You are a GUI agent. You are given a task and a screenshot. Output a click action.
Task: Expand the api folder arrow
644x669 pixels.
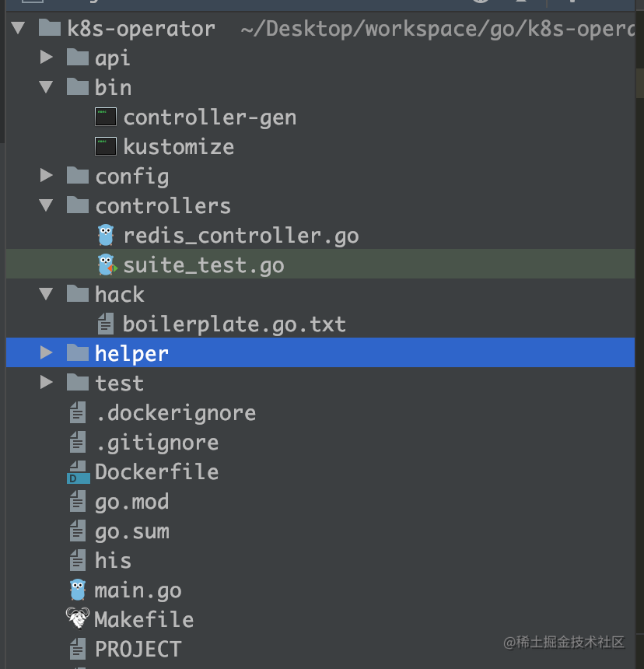pyautogui.click(x=46, y=57)
